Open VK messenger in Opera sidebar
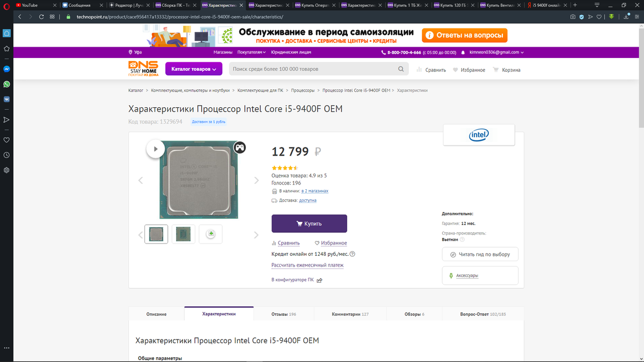Viewport: 644px width, 362px height. click(6, 99)
